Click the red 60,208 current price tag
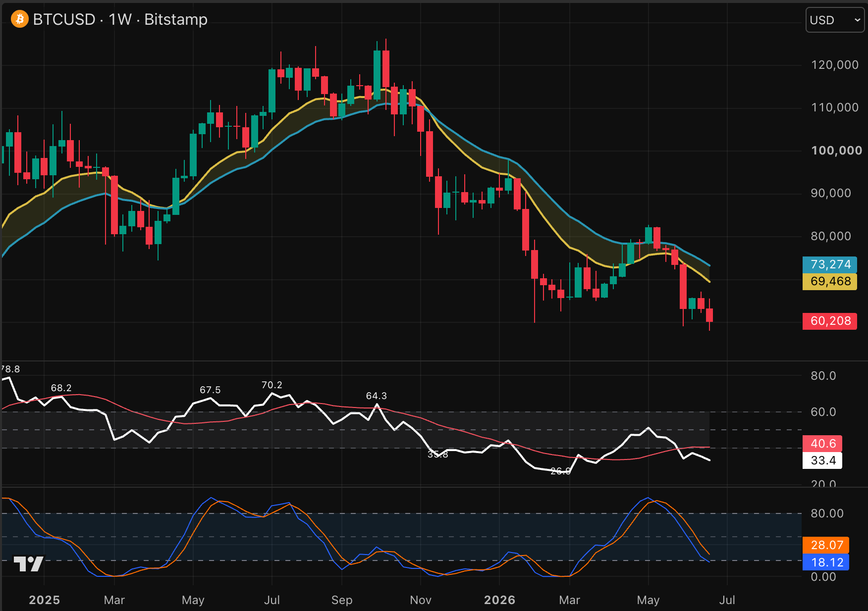The height and width of the screenshot is (611, 868). pos(830,321)
